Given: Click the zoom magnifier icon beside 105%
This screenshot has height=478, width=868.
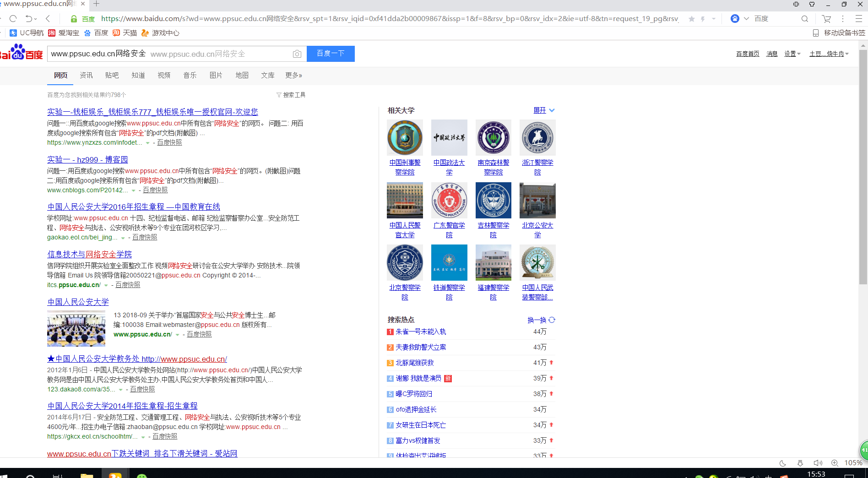Looking at the screenshot, I should (835, 463).
